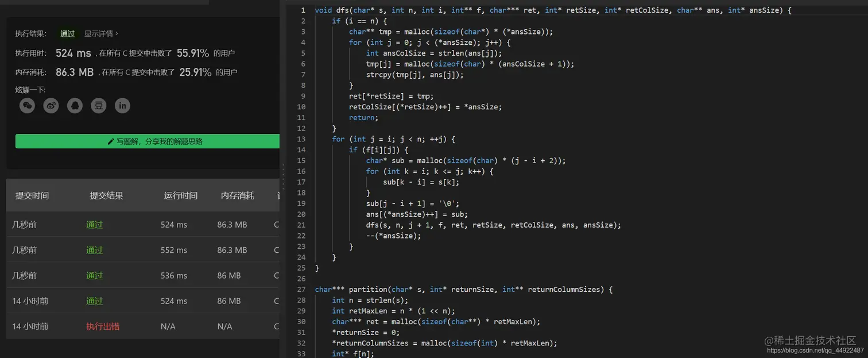The width and height of the screenshot is (868, 358).
Task: Click line number 13 in the editor gutter
Action: pos(302,139)
